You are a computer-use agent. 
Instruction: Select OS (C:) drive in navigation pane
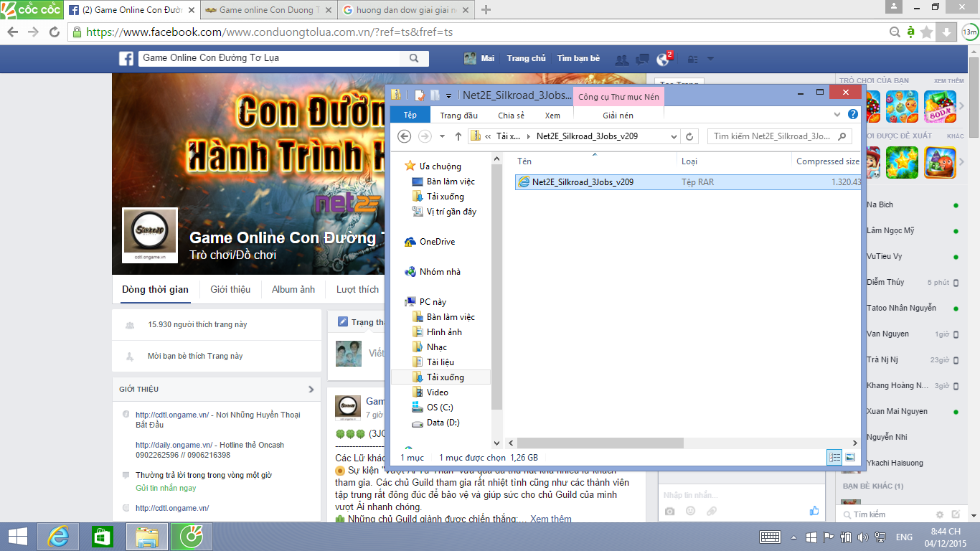click(x=439, y=408)
